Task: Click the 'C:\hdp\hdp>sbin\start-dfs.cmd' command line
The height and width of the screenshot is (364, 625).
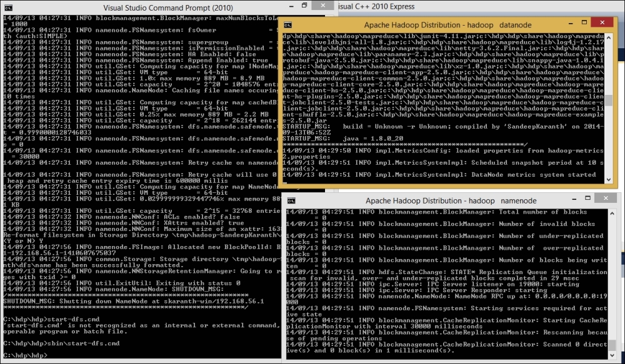Action: pyautogui.click(x=61, y=343)
